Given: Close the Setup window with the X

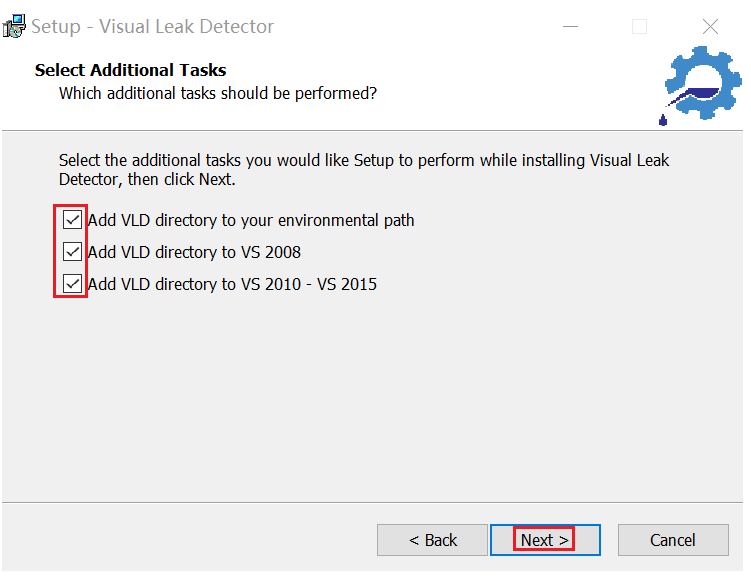Looking at the screenshot, I should click(x=710, y=27).
